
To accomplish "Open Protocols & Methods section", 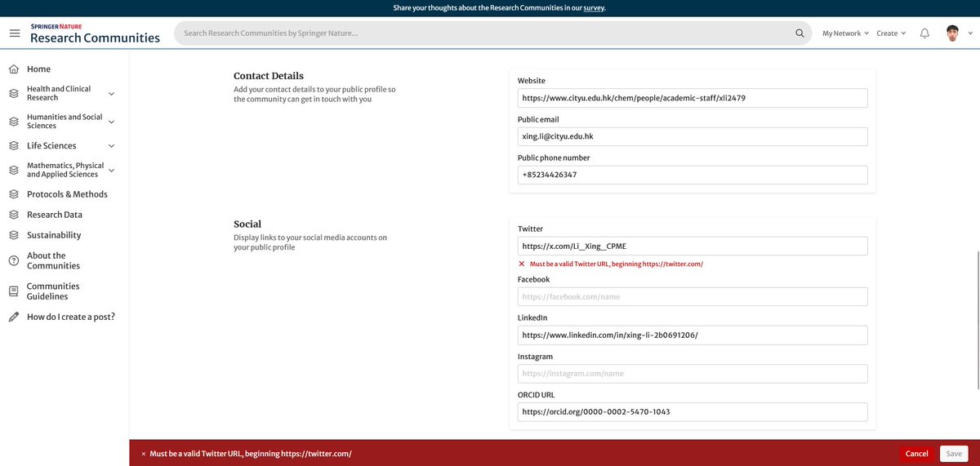I will 67,194.
